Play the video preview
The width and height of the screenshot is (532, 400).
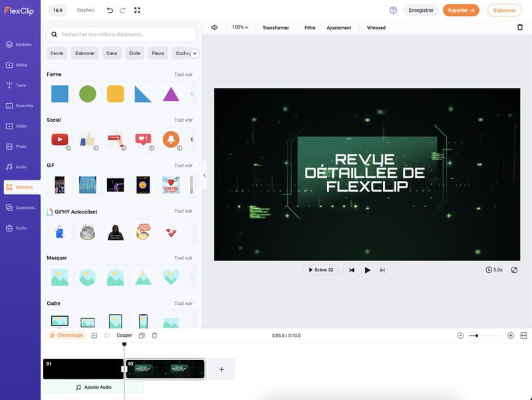368,270
